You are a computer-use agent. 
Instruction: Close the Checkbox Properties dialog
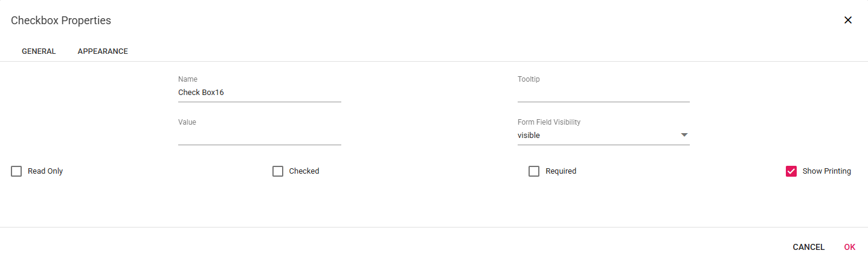coord(847,20)
